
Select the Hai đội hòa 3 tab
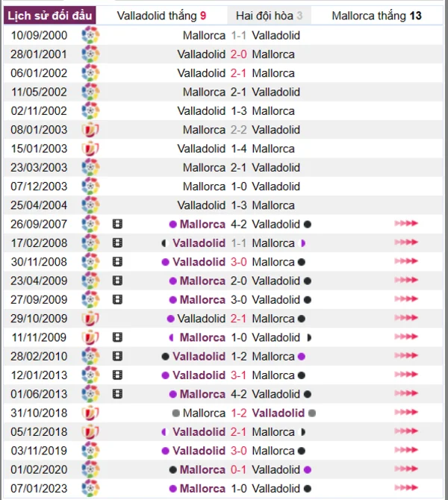[270, 16]
